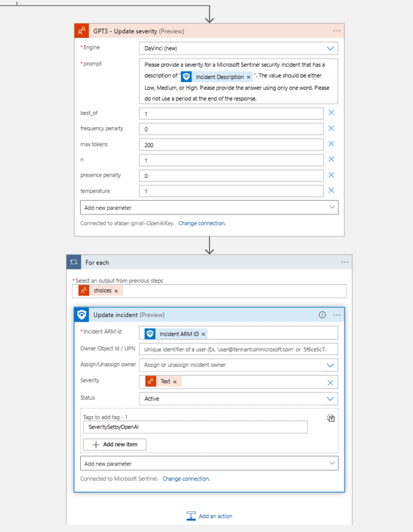Remove the best_of parameter
Image resolution: width=413 pixels, height=532 pixels.
pos(331,113)
